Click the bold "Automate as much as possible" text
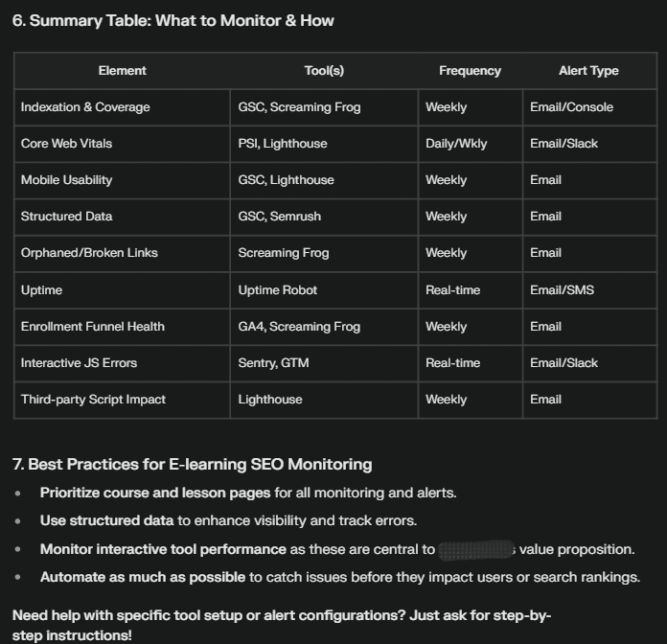This screenshot has width=667, height=644. pos(143,578)
